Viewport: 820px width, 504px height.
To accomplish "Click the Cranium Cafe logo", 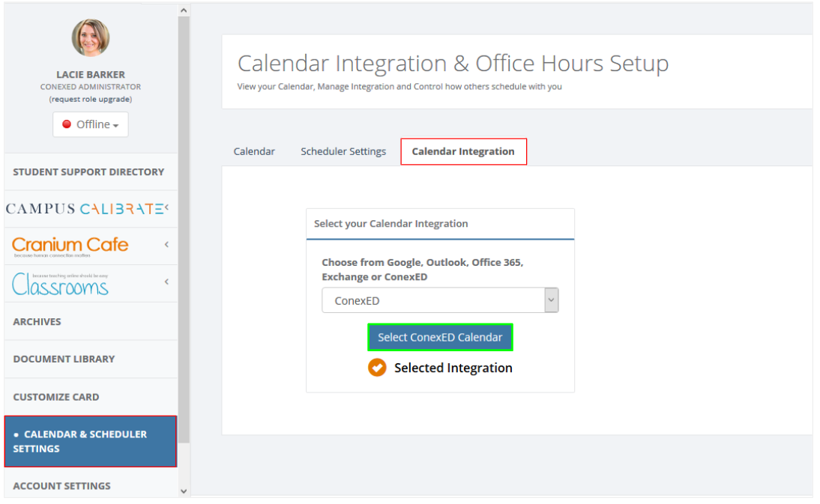I will [70, 245].
